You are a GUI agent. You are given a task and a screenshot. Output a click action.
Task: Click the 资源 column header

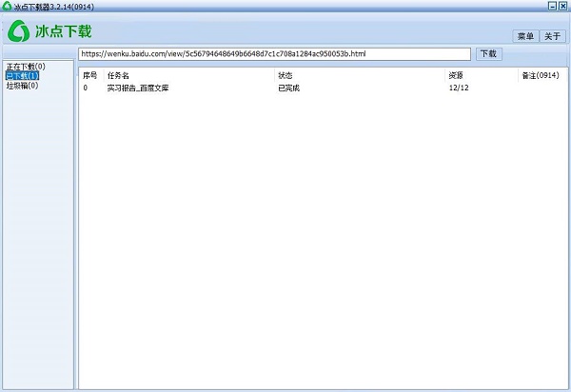[457, 75]
